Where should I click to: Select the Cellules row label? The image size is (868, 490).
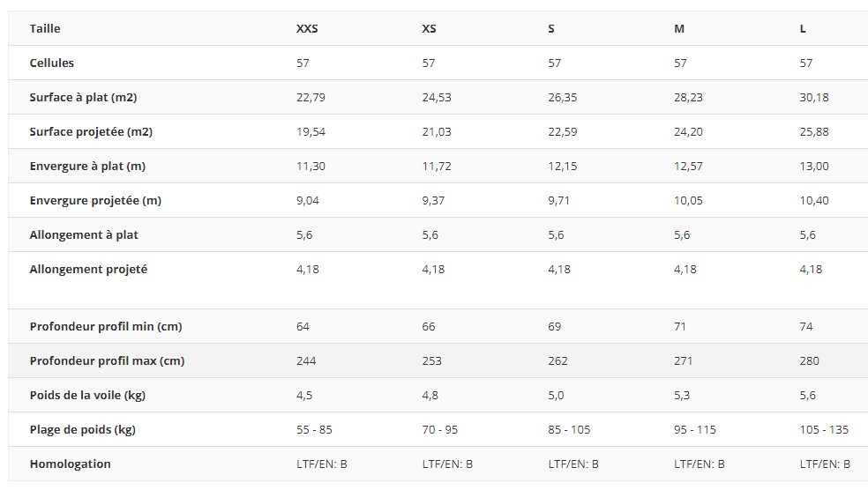click(52, 63)
